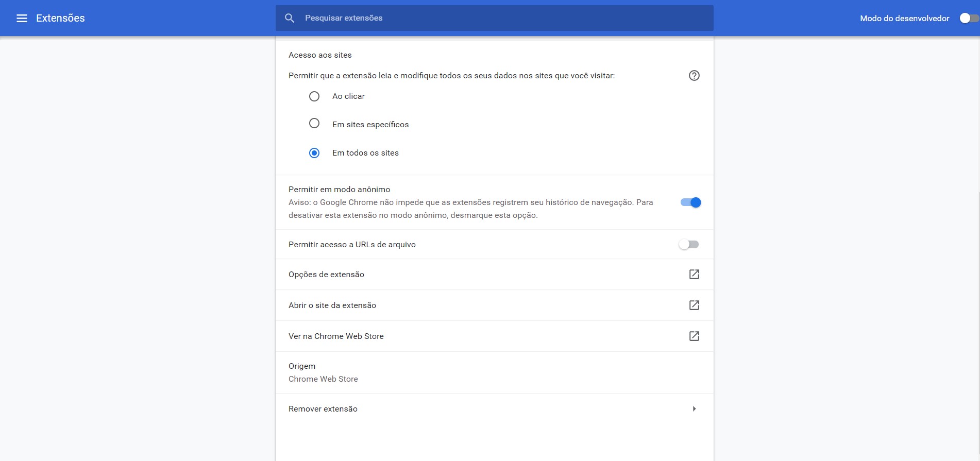
Task: Click the Em todos os sites label
Action: click(x=365, y=153)
